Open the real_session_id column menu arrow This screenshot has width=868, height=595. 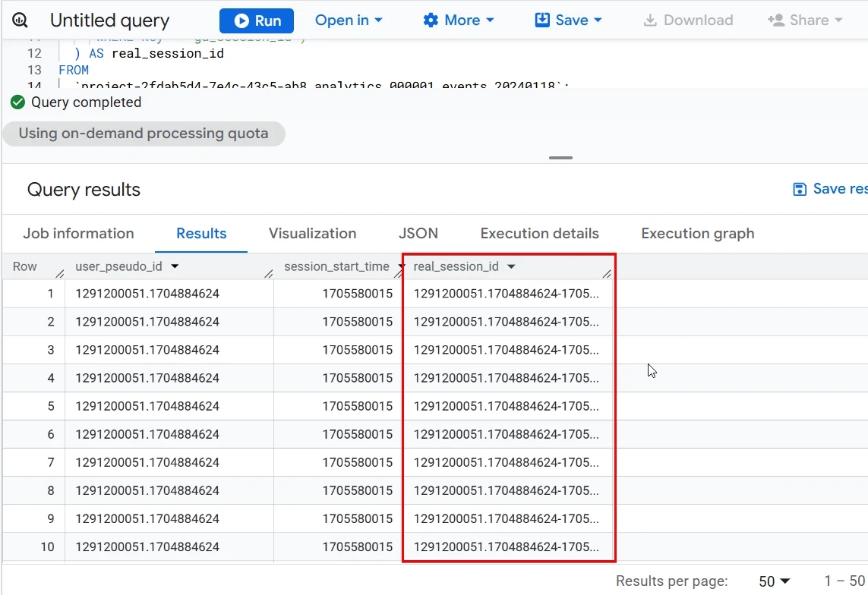coord(512,266)
